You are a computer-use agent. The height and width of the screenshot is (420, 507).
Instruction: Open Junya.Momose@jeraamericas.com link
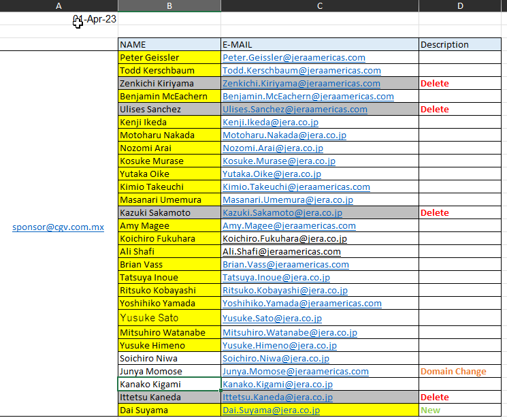[295, 371]
